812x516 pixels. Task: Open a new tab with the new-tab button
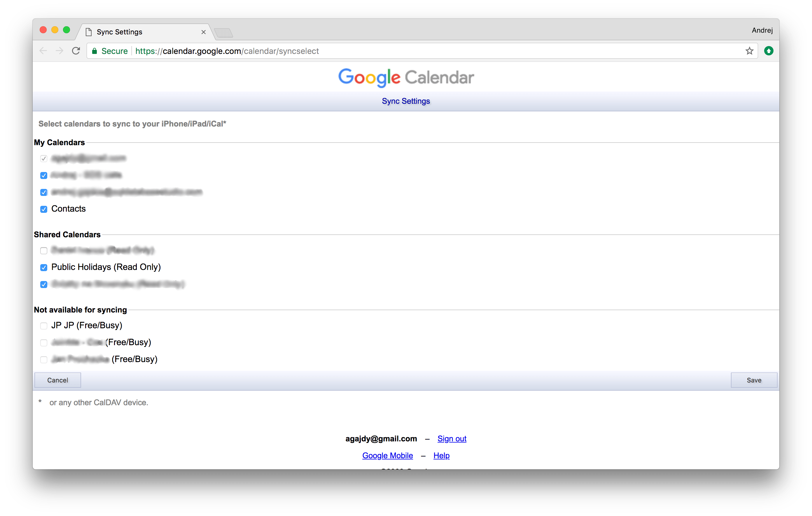[x=223, y=33]
